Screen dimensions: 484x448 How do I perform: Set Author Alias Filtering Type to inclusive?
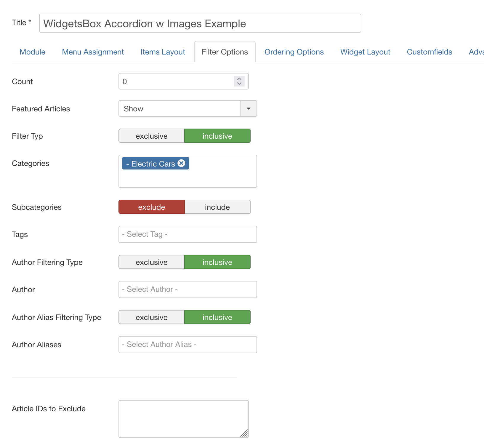coord(217,317)
